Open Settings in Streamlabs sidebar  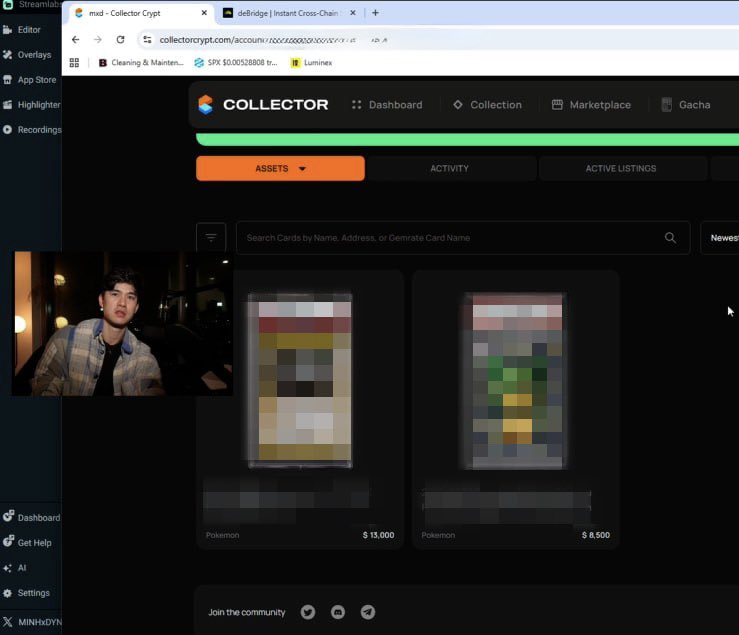tap(26, 593)
